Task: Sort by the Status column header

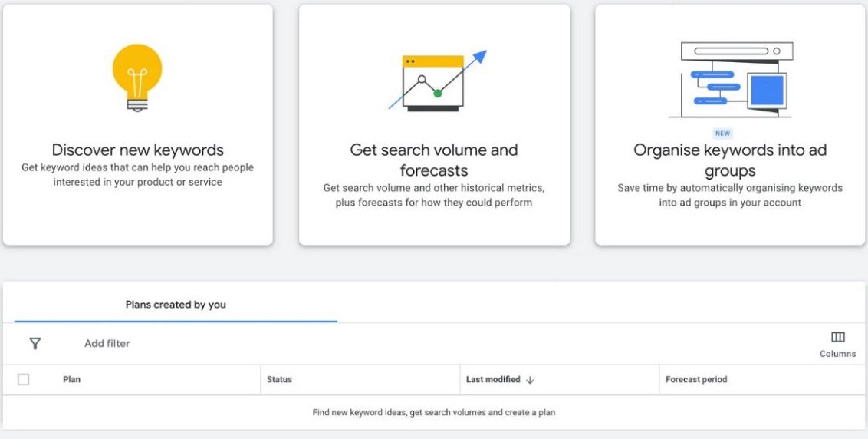Action: [x=279, y=380]
